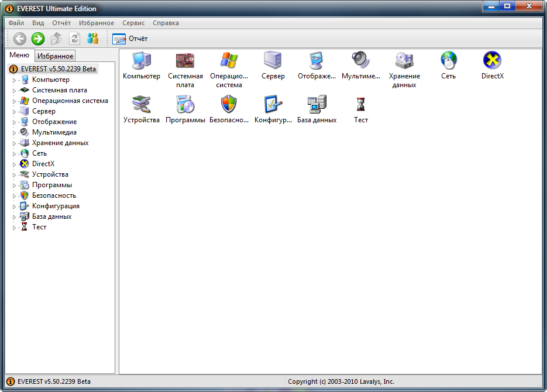Select Устройства in the sidebar tree

coord(50,174)
